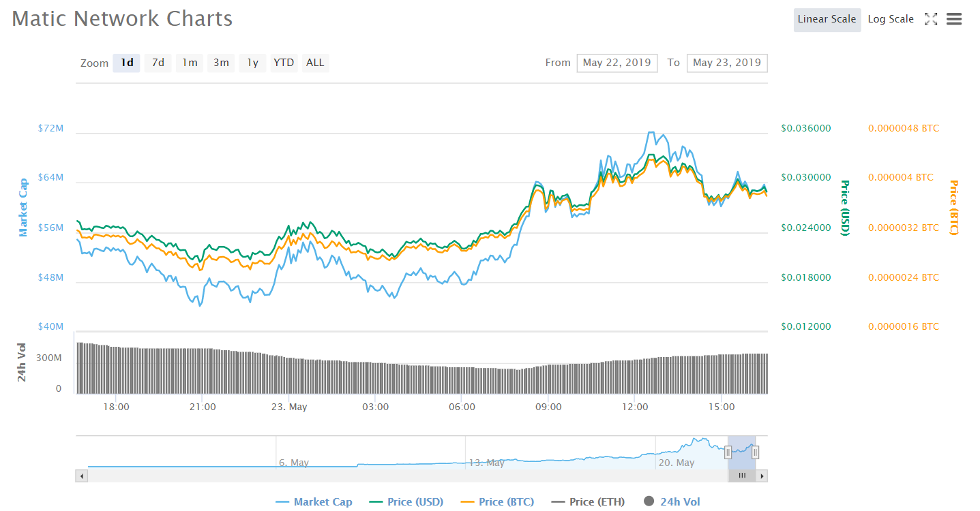This screenshot has width=980, height=511.
Task: Click the vertical Price (USD) axis title
Action: tap(846, 208)
